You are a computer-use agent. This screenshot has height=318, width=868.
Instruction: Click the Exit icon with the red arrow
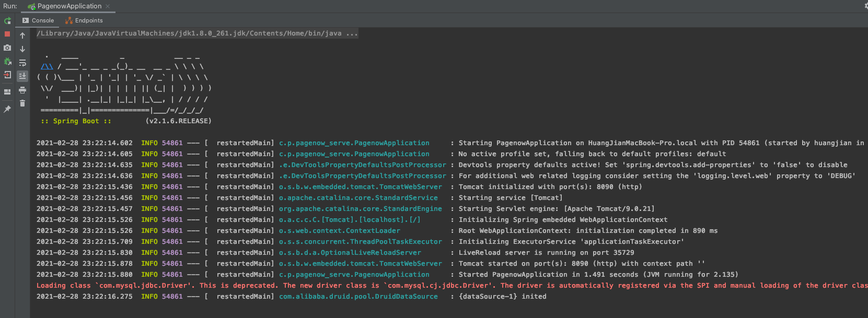tap(7, 75)
